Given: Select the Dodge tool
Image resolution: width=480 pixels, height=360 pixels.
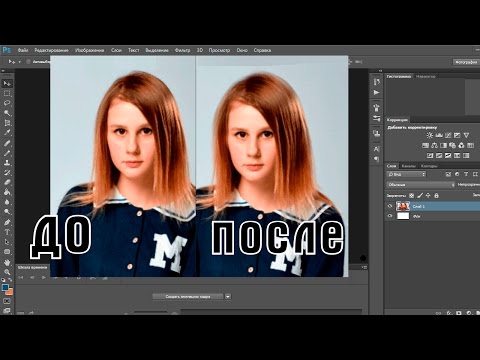Looking at the screenshot, I should coord(7,212).
